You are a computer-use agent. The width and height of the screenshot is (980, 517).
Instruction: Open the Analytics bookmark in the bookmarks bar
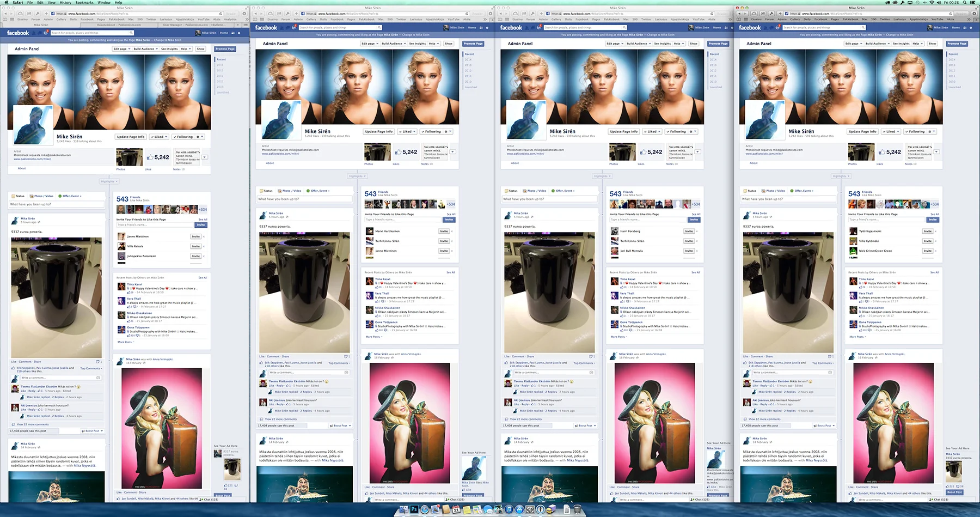tap(230, 19)
